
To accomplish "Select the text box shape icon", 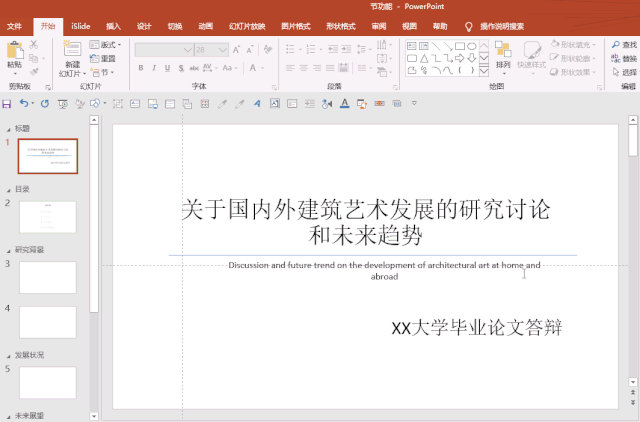I will coord(412,46).
